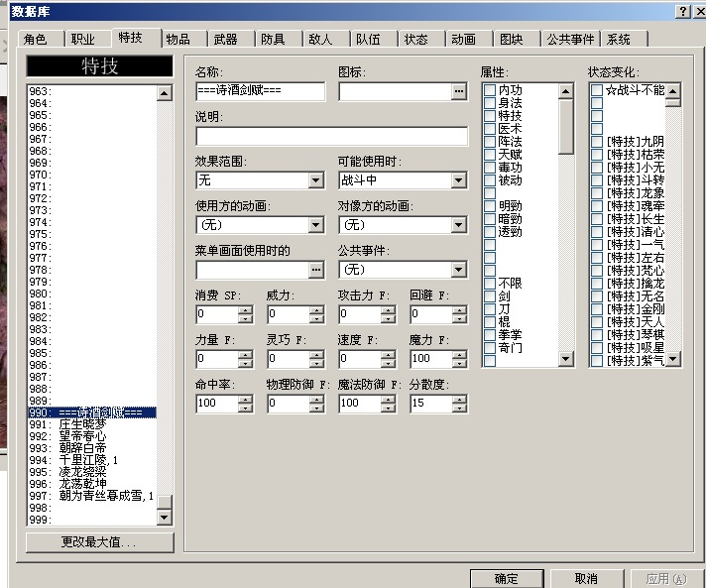Check the 内功 attribute box
Viewport: 706px width, 588px height.
tap(490, 90)
